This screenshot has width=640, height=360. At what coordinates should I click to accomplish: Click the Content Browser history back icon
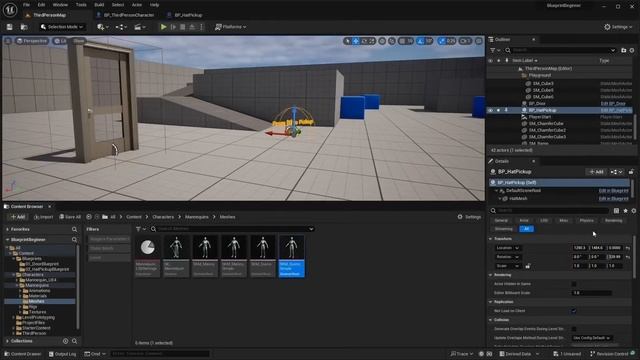(x=89, y=217)
